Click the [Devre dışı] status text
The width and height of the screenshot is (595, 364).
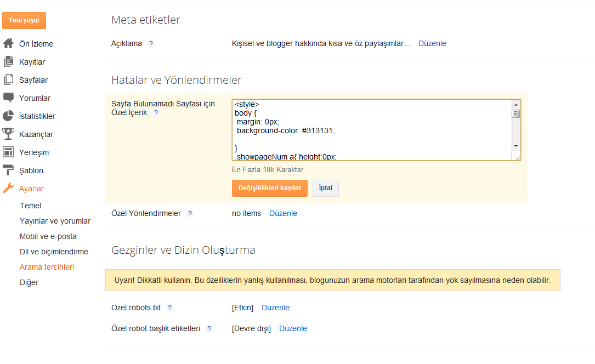(x=251, y=329)
